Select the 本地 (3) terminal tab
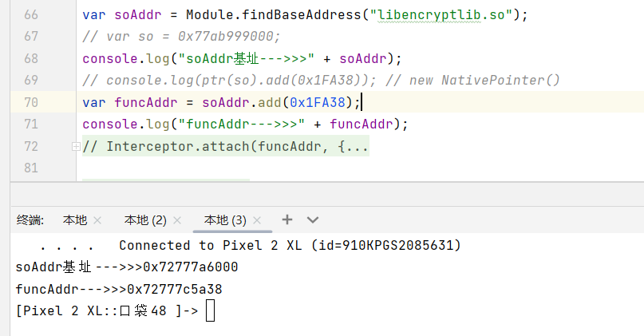644x336 pixels. [x=224, y=219]
